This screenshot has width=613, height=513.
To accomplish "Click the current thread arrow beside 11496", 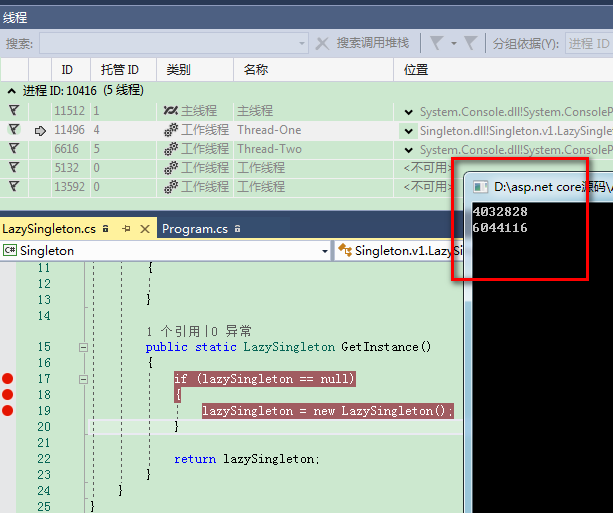I will click(x=40, y=131).
